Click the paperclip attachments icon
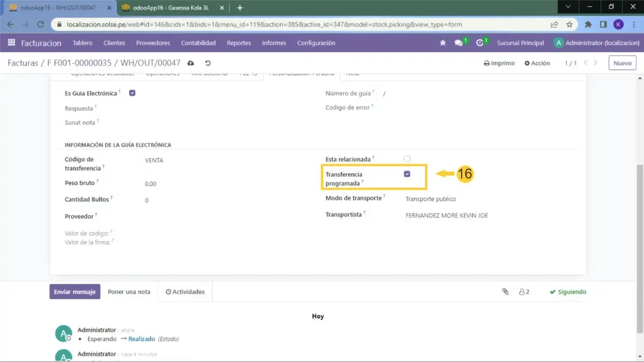This screenshot has height=362, width=644. tap(504, 292)
